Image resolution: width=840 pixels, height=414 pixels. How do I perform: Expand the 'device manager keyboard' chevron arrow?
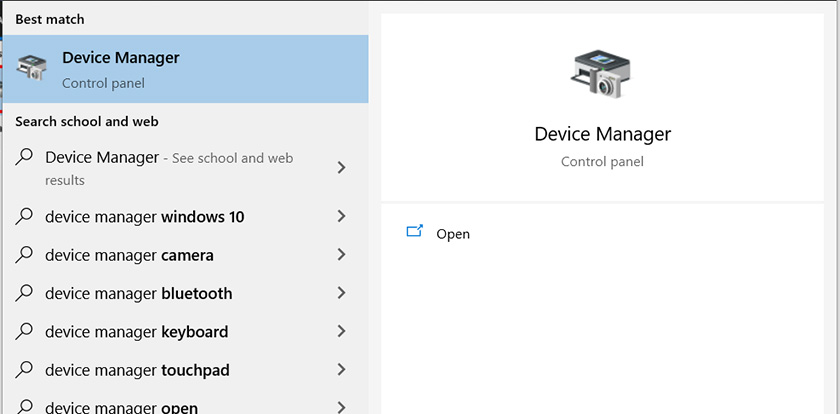(341, 331)
